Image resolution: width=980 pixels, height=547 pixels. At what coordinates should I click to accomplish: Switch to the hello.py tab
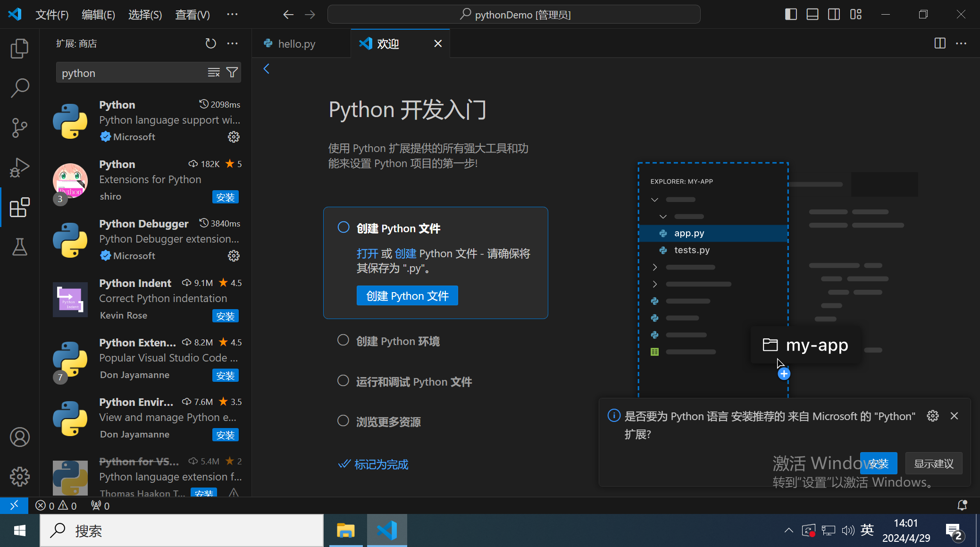point(296,44)
